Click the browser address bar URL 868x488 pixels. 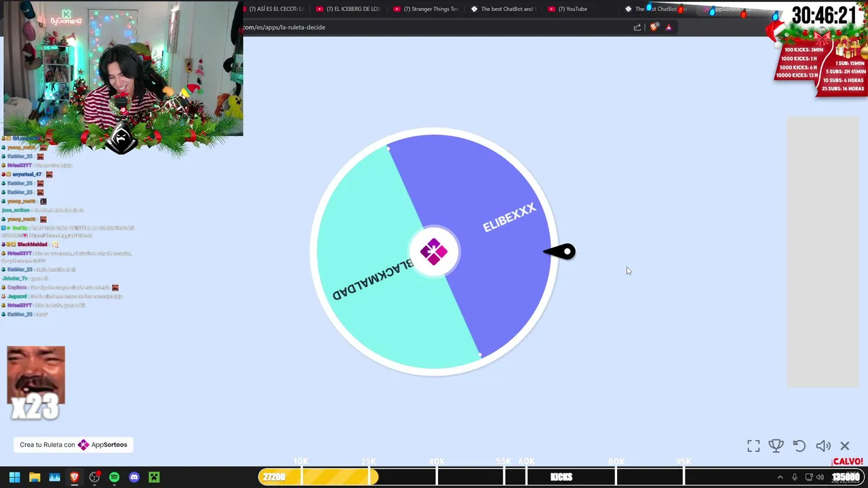click(285, 27)
